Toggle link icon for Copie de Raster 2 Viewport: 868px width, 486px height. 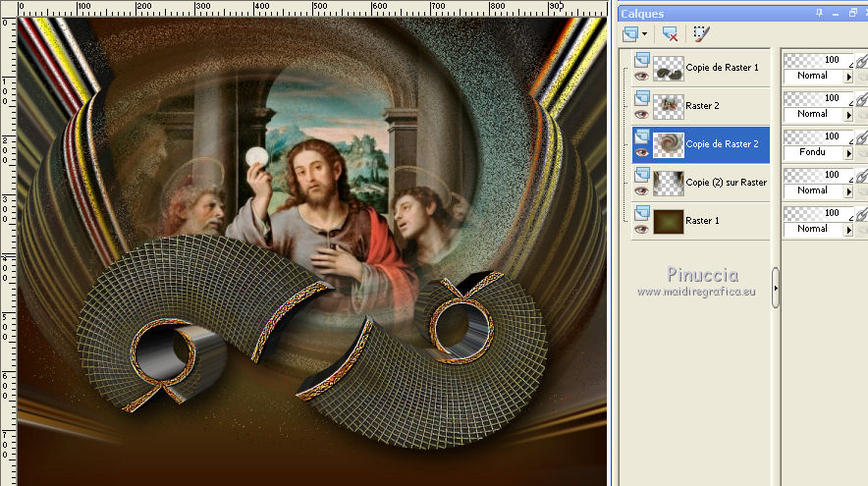[861, 137]
